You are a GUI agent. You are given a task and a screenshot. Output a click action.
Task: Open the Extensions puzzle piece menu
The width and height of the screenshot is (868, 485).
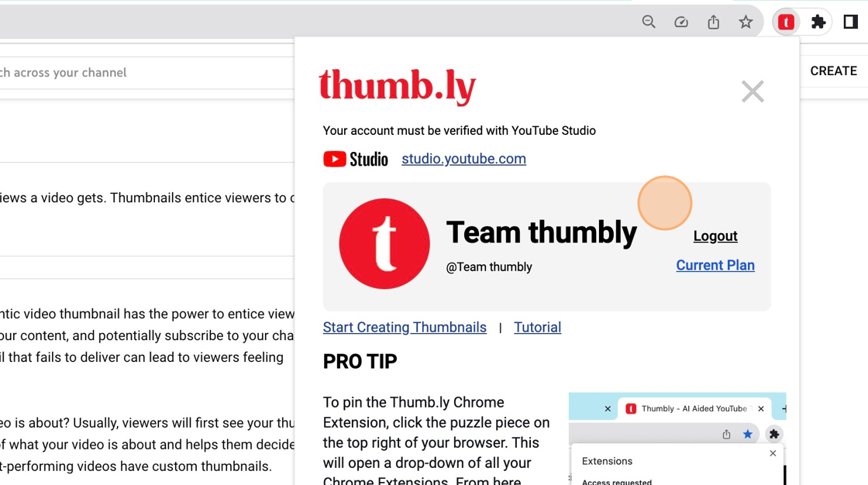pyautogui.click(x=818, y=22)
